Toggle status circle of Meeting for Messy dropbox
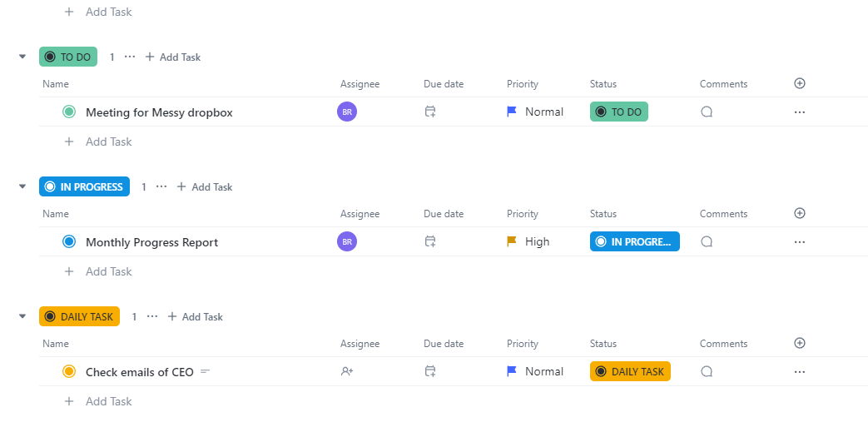This screenshot has width=868, height=427. click(x=69, y=112)
